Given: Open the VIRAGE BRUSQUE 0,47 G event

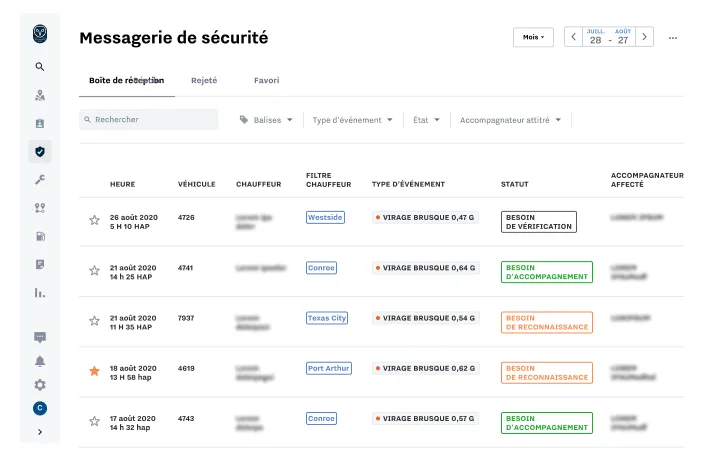Looking at the screenshot, I should coord(425,218).
